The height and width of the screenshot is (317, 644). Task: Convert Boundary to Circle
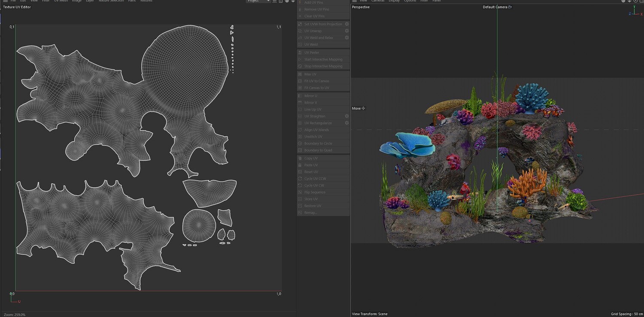click(x=323, y=143)
